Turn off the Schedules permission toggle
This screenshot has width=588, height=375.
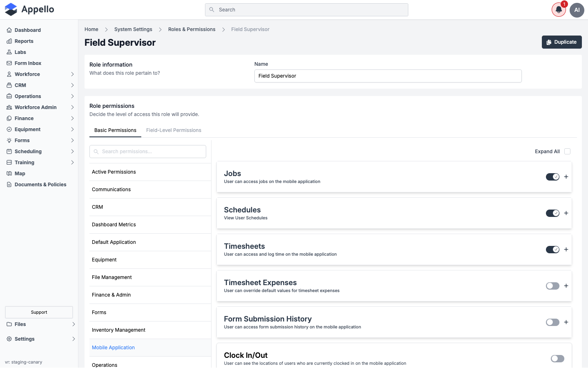click(x=552, y=213)
